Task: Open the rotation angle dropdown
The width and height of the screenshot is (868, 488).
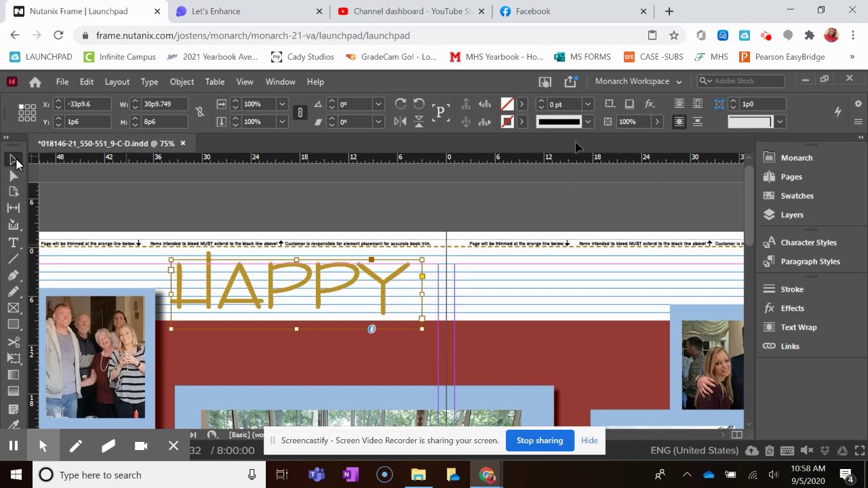Action: (x=378, y=104)
